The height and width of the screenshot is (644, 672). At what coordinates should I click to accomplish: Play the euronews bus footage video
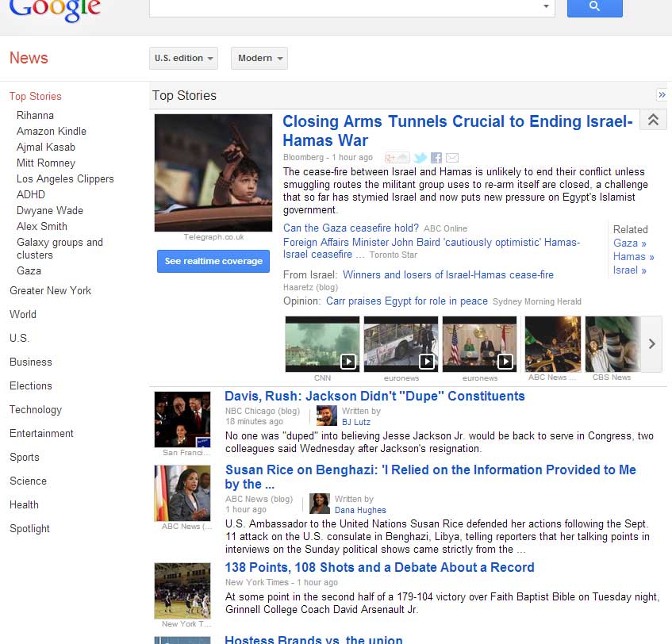(426, 360)
